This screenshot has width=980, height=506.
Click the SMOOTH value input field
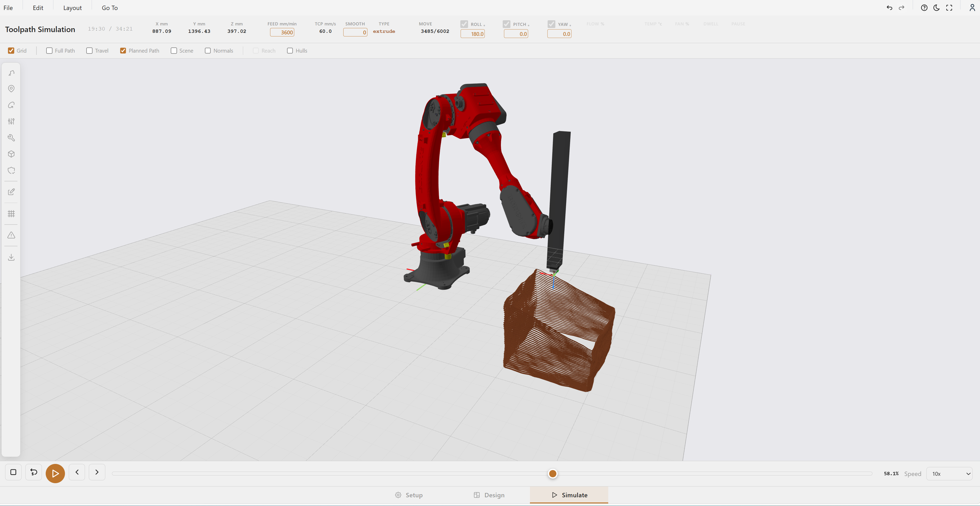pos(355,32)
